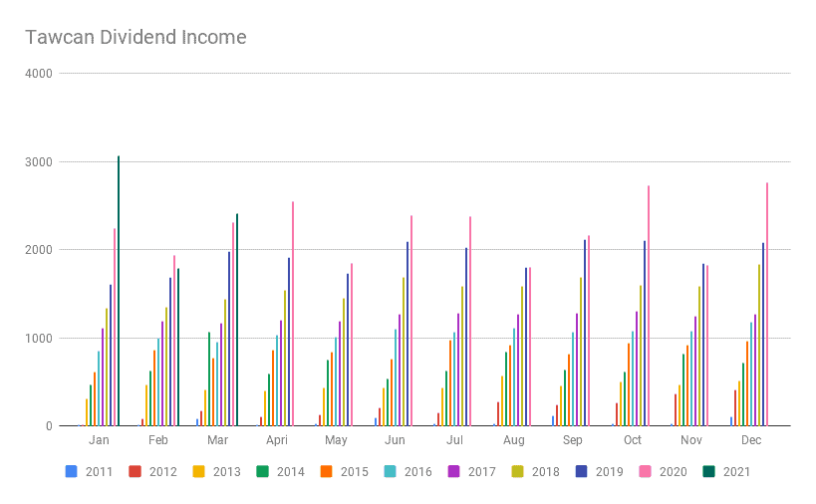
Task: Select the 2013 yellow legend swatch
Action: tap(199, 471)
